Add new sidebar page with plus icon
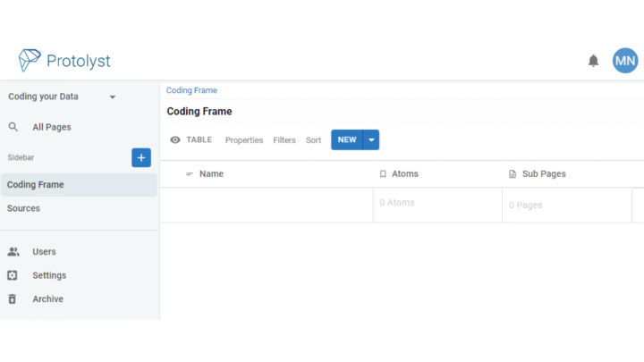This screenshot has height=362, width=644. [141, 157]
